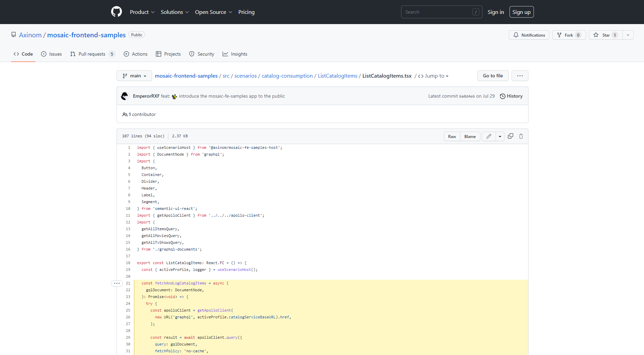Click the Go to file button

pos(493,76)
